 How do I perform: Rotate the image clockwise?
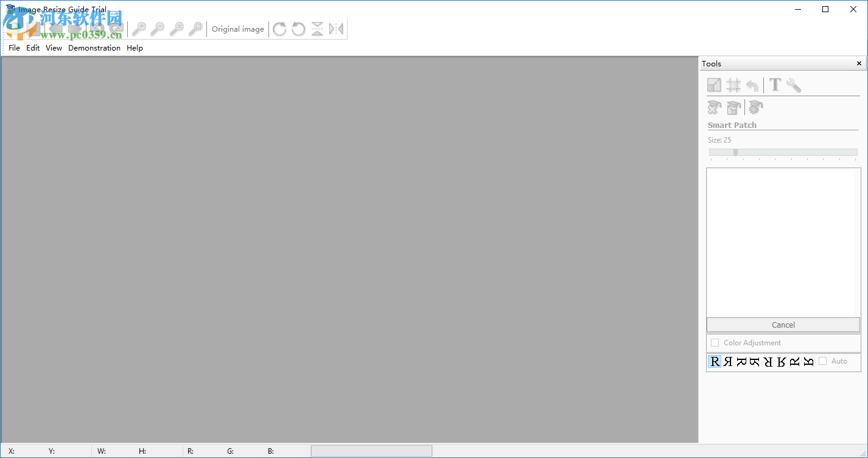click(x=279, y=29)
